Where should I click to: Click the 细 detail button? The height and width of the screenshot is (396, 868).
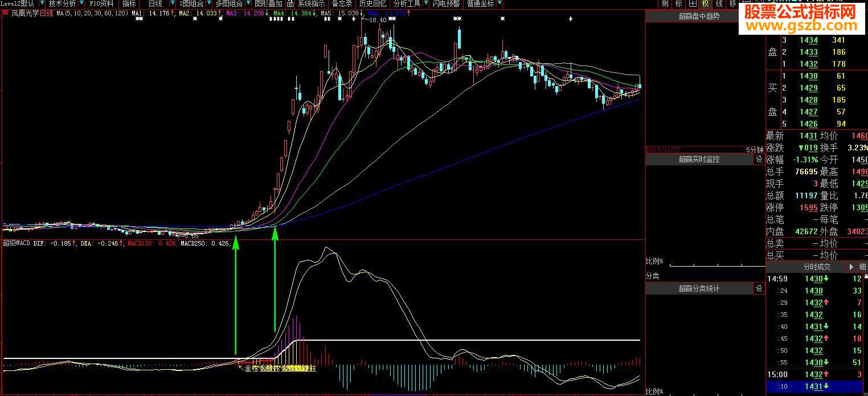pyautogui.click(x=862, y=267)
